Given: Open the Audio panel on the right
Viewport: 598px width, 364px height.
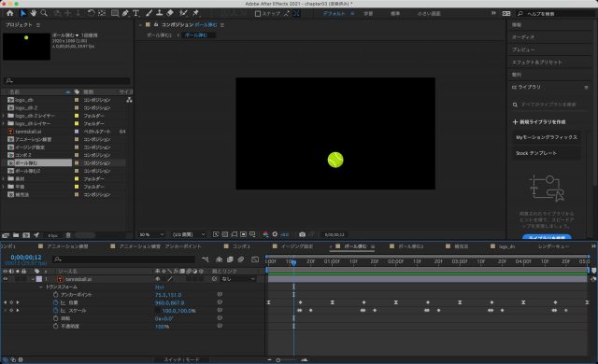Looking at the screenshot, I should click(522, 37).
